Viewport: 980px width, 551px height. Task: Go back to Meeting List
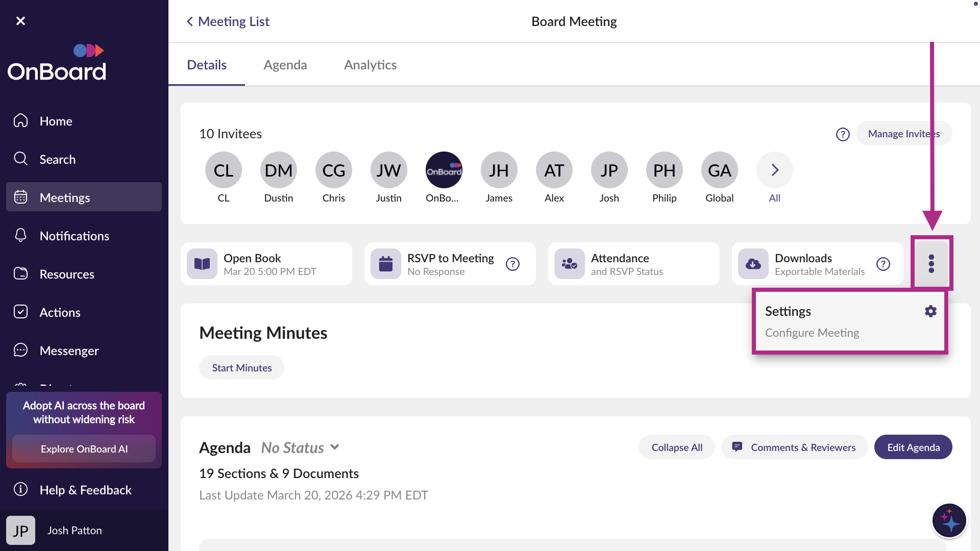tap(228, 21)
